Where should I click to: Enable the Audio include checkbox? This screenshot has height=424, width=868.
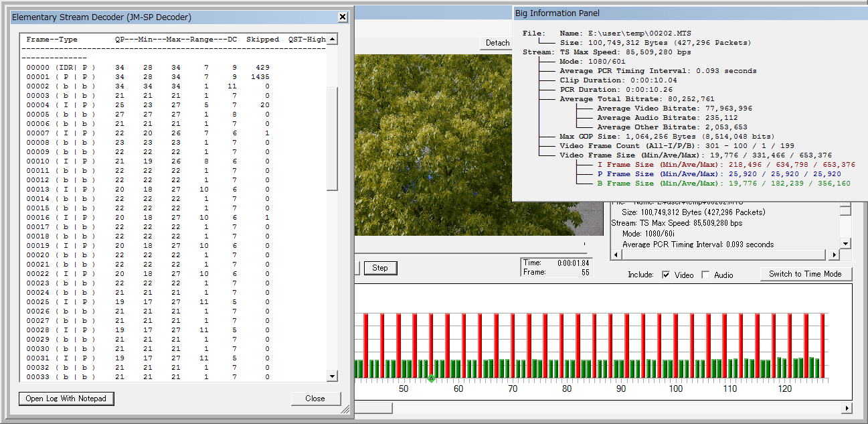(705, 275)
